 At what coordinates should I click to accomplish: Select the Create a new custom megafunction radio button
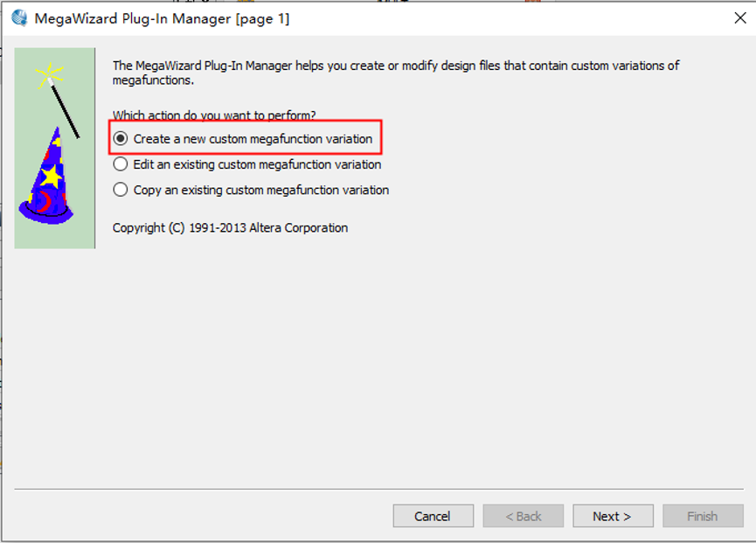pos(121,139)
